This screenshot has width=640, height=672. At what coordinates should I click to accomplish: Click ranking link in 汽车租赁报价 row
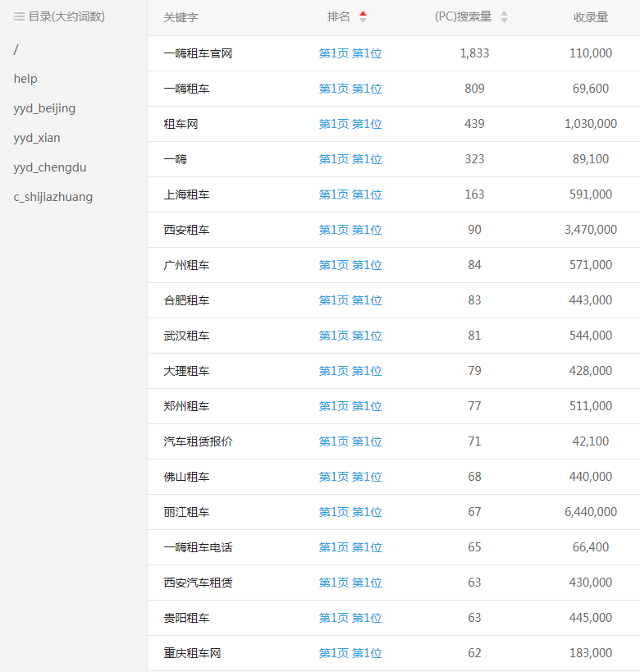[x=350, y=441]
